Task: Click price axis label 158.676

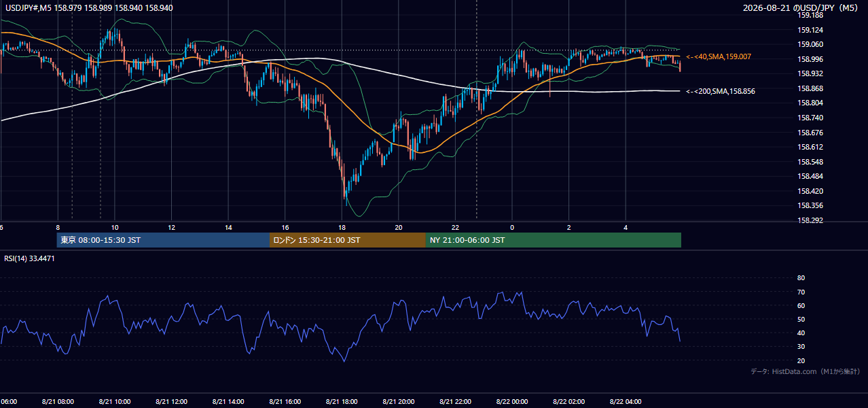Action: [810, 133]
